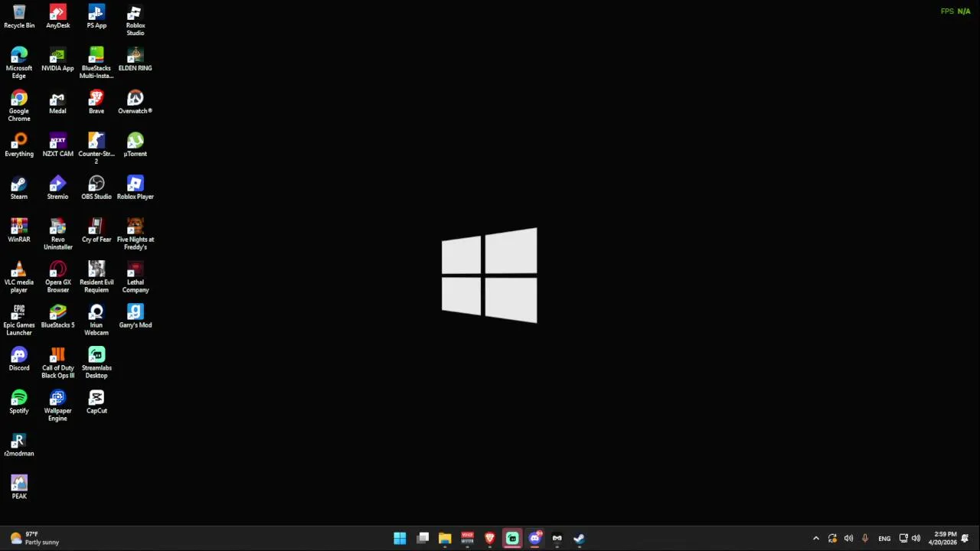The height and width of the screenshot is (551, 980).
Task: Select the Streamlabs Desktop shortcut
Action: [x=96, y=364]
